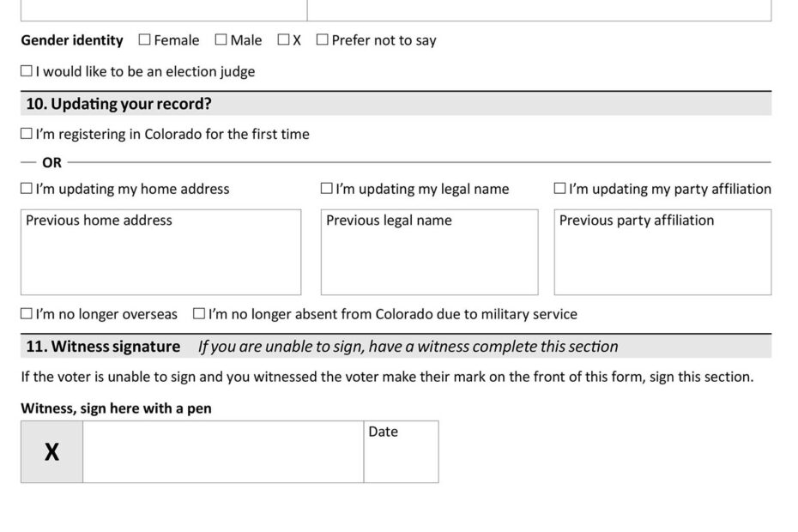Check I'm updating my legal name
This screenshot has width=798, height=532.
click(325, 188)
